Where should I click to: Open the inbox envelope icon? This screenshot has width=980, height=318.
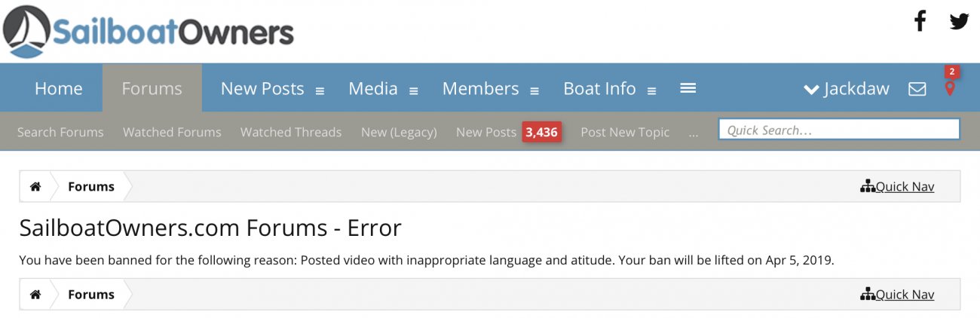click(917, 89)
